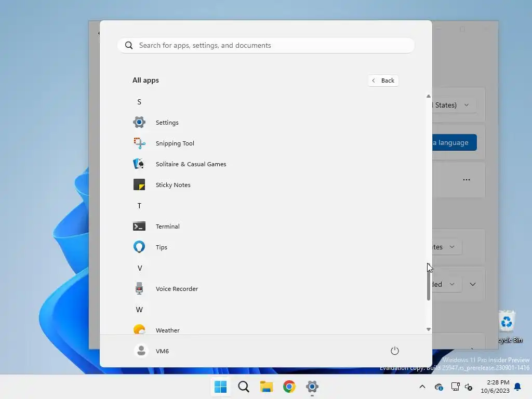
Task: Open the power button menu
Action: point(395,351)
